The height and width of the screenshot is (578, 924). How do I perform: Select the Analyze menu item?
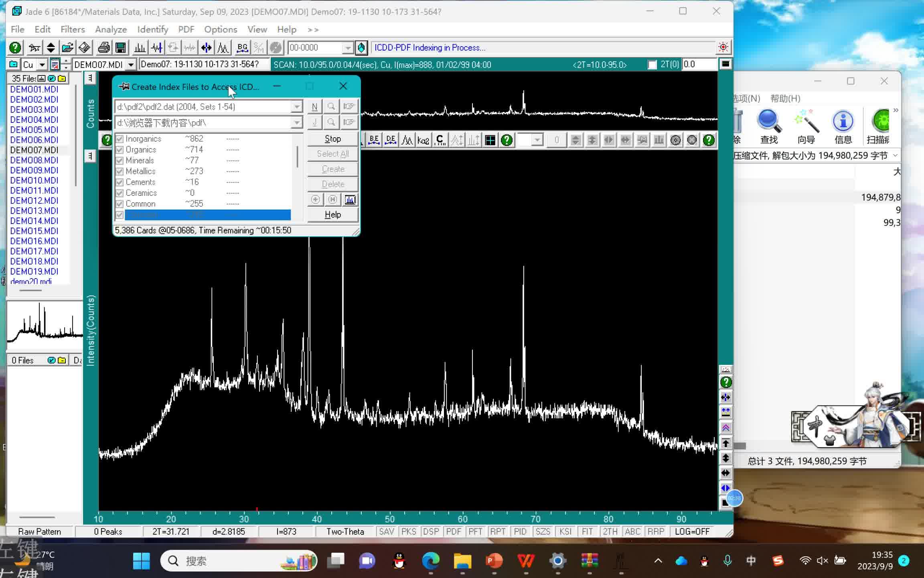[111, 28]
